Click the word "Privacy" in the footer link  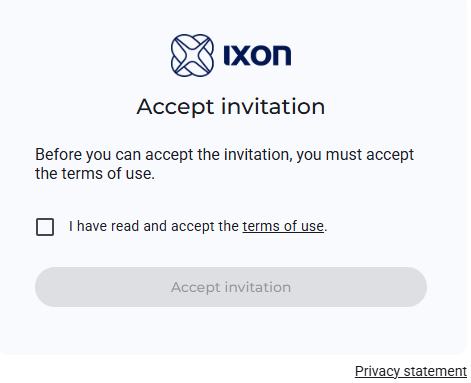[377, 371]
